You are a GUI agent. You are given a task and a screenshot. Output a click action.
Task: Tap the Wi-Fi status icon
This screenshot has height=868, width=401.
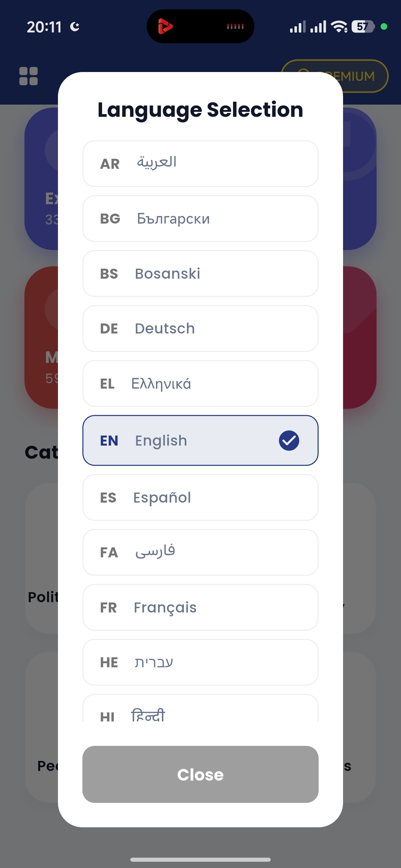(x=339, y=26)
